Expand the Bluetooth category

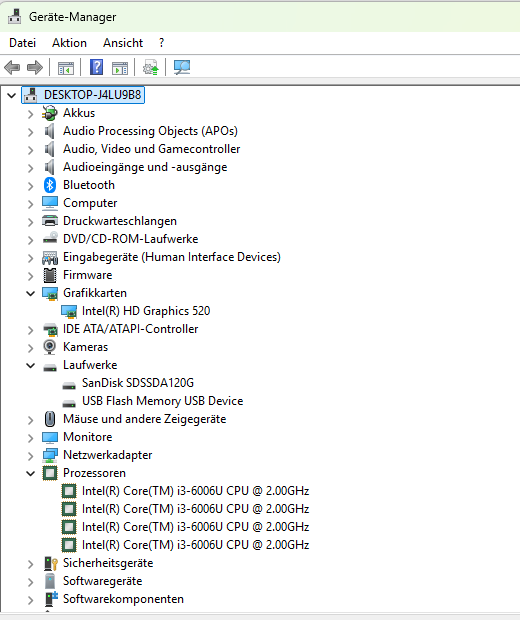[30, 186]
